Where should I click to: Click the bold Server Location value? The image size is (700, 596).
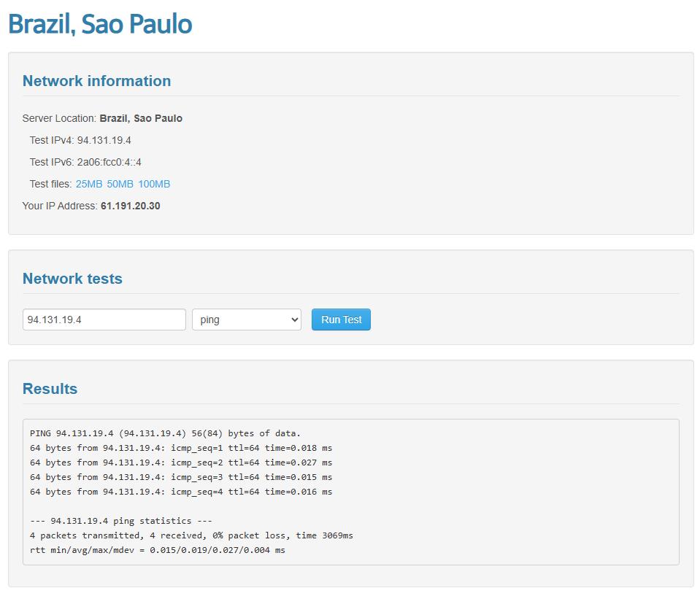click(x=141, y=118)
